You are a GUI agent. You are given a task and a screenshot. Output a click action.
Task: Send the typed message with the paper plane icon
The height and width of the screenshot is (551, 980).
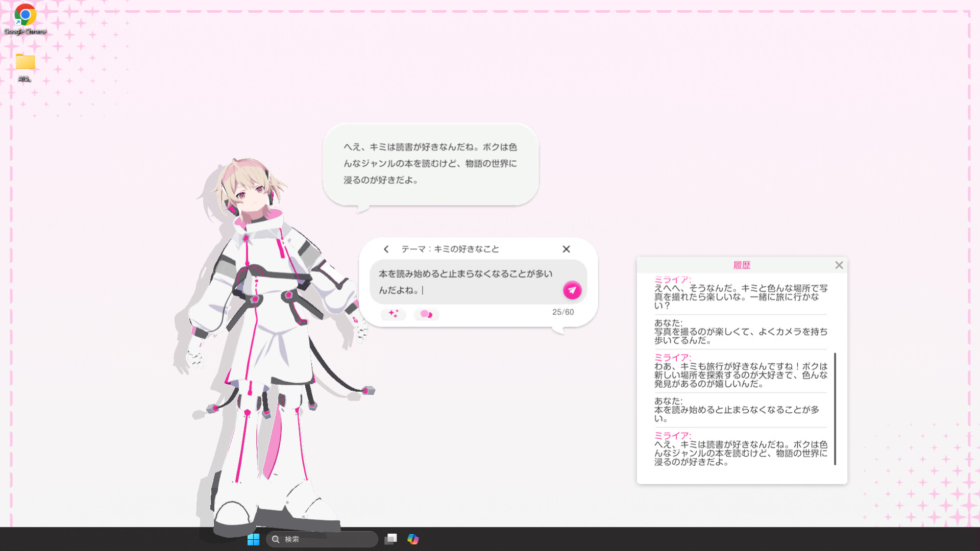(x=572, y=290)
